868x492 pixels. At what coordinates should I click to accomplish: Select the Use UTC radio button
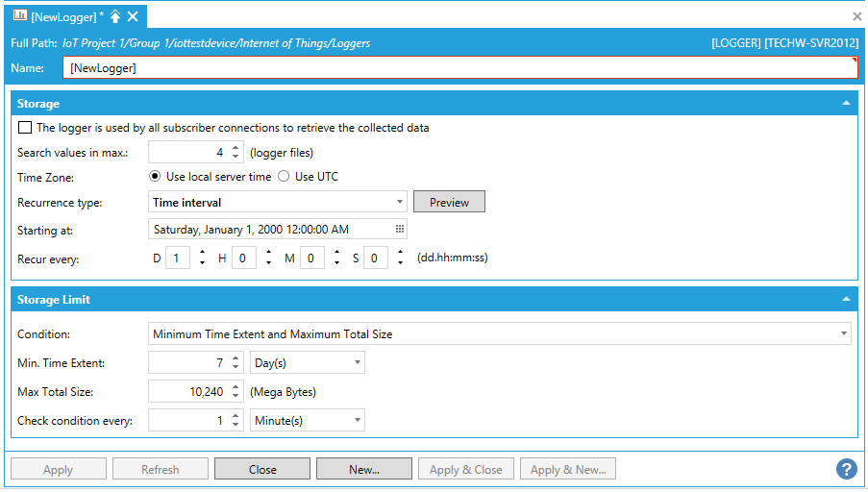[x=284, y=177]
